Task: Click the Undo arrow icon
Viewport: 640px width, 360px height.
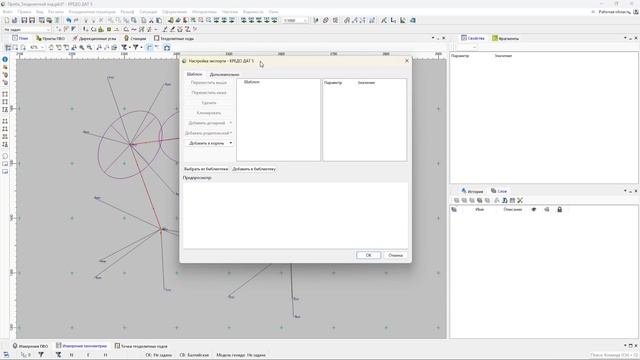Action: (69, 20)
